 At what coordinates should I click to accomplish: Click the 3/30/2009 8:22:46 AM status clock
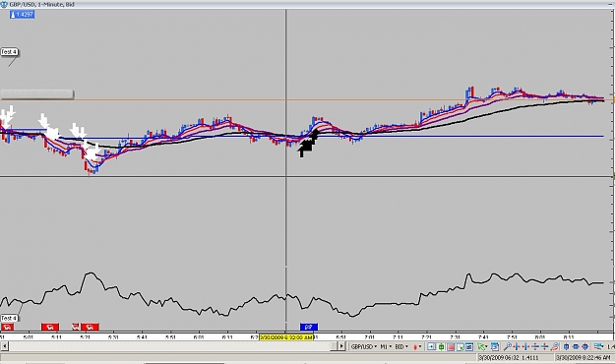(584, 357)
